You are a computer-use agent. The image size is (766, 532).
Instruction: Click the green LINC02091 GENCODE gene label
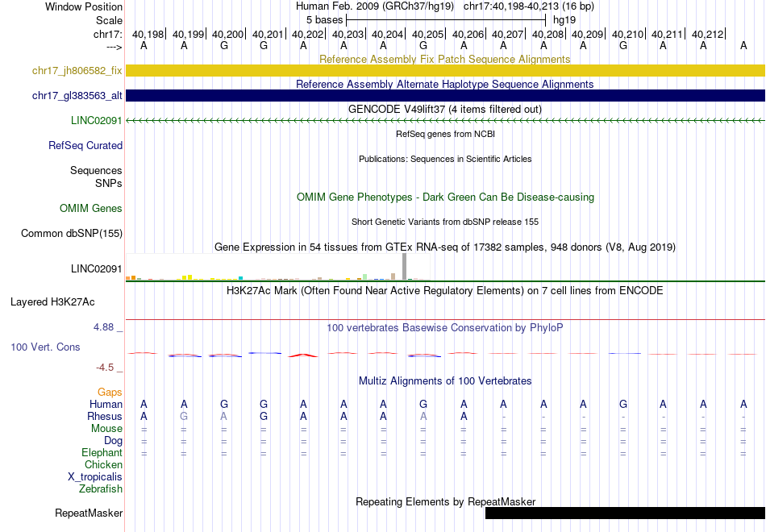(x=96, y=120)
